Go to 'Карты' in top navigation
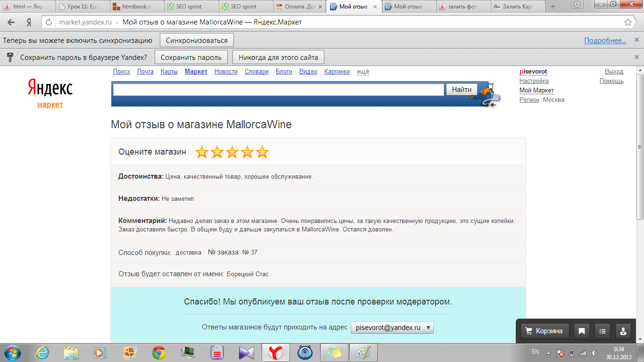Image resolution: width=644 pixels, height=362 pixels. coord(169,72)
